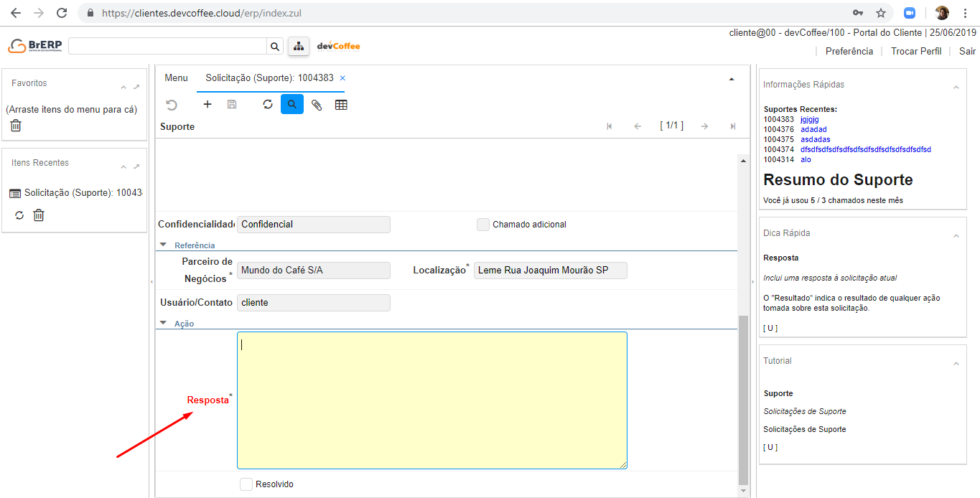Image resolution: width=980 pixels, height=498 pixels.
Task: Add a new record with plus icon
Action: click(x=207, y=105)
